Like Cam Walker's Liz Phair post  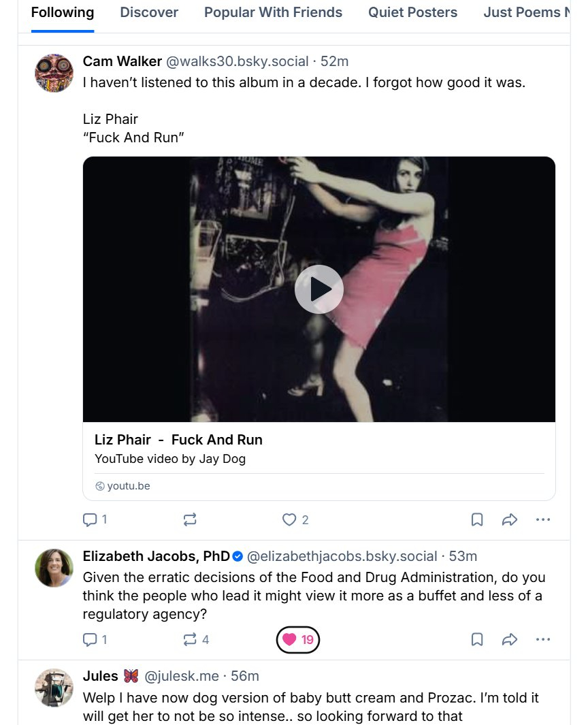click(295, 520)
